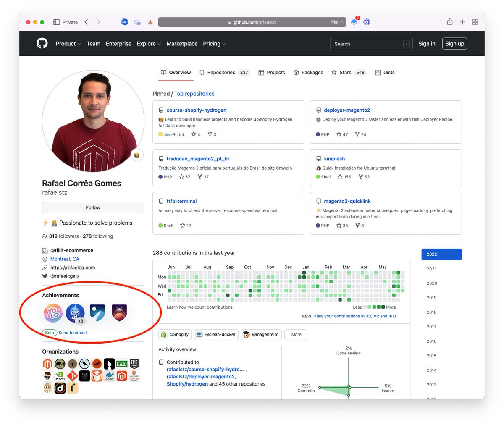The width and height of the screenshot is (504, 425).
Task: Click the GitHub logo in the header
Action: (x=42, y=43)
